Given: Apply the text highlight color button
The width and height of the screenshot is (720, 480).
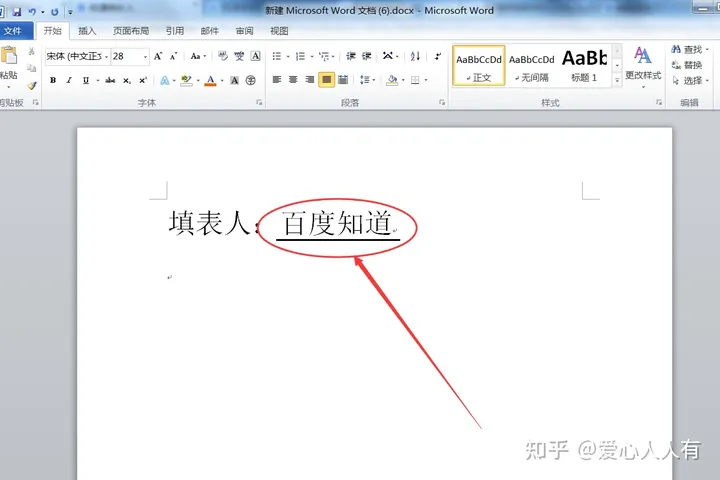Looking at the screenshot, I should (186, 80).
